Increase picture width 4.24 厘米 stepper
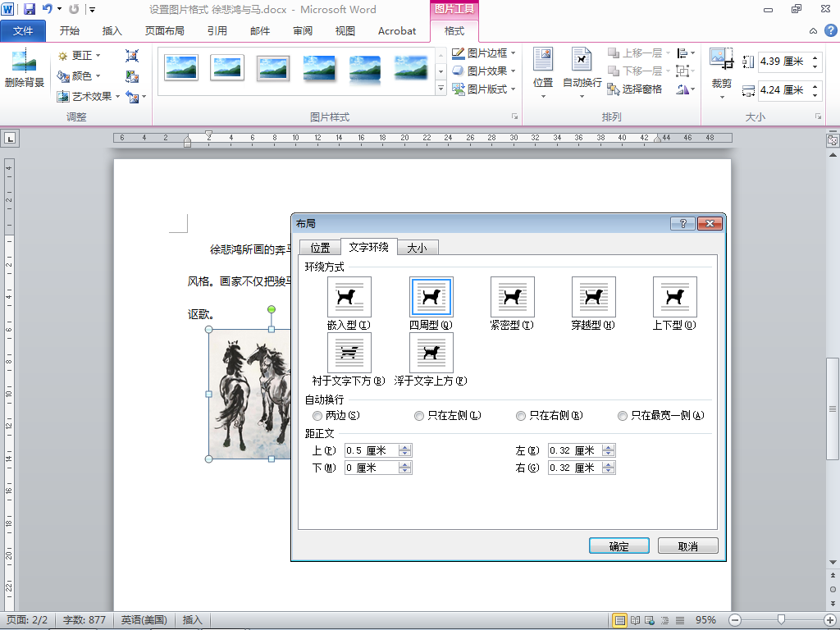This screenshot has width=840, height=630. pos(815,85)
